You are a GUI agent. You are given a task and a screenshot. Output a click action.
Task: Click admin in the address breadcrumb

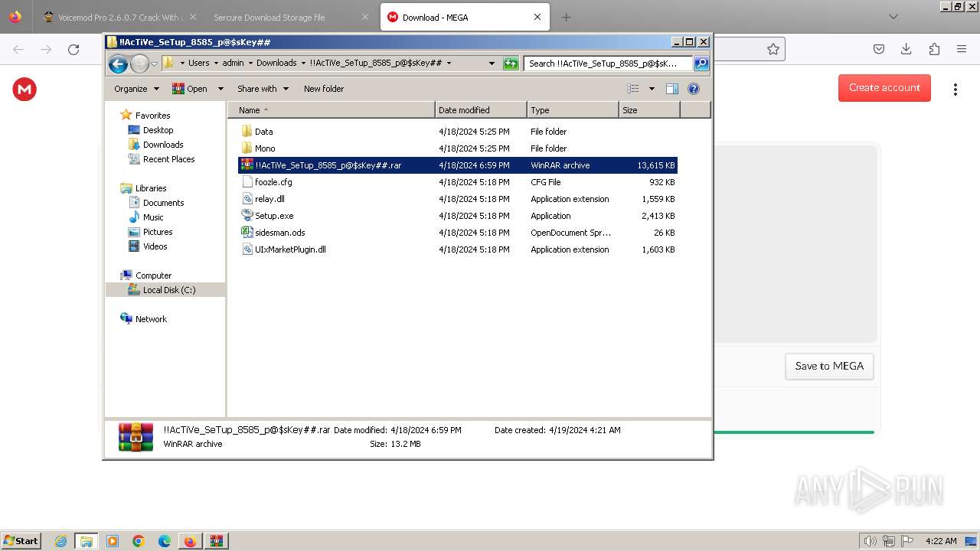tap(233, 64)
